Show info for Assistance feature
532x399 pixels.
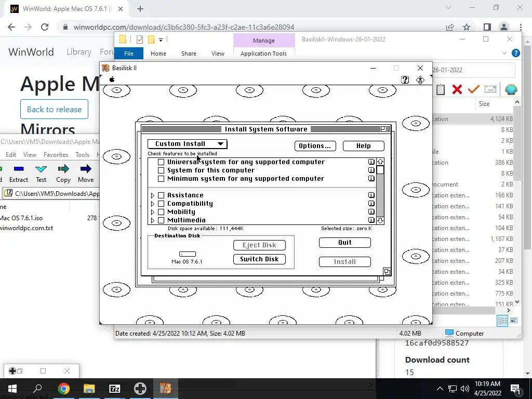click(x=371, y=195)
